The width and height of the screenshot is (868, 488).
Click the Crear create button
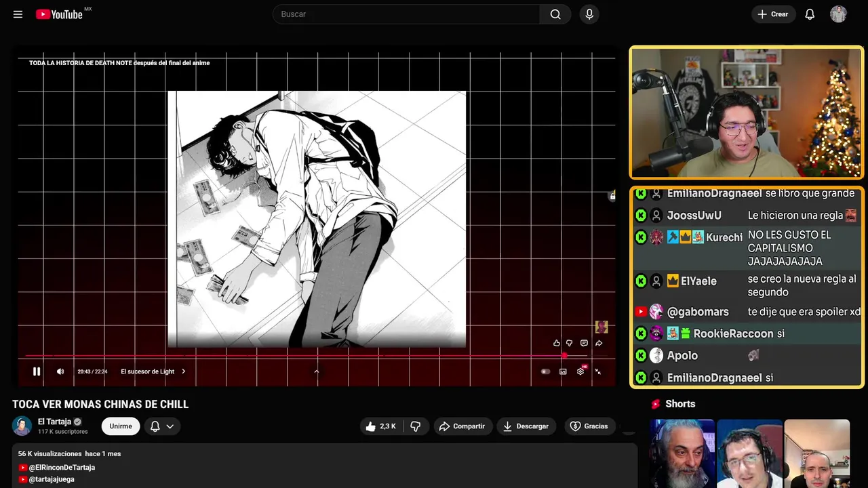coord(773,14)
